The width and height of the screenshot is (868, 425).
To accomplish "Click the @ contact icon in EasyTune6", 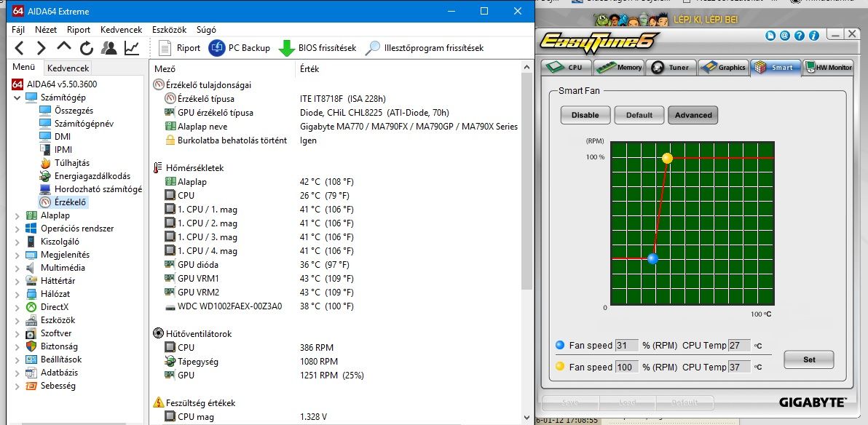I will (784, 36).
